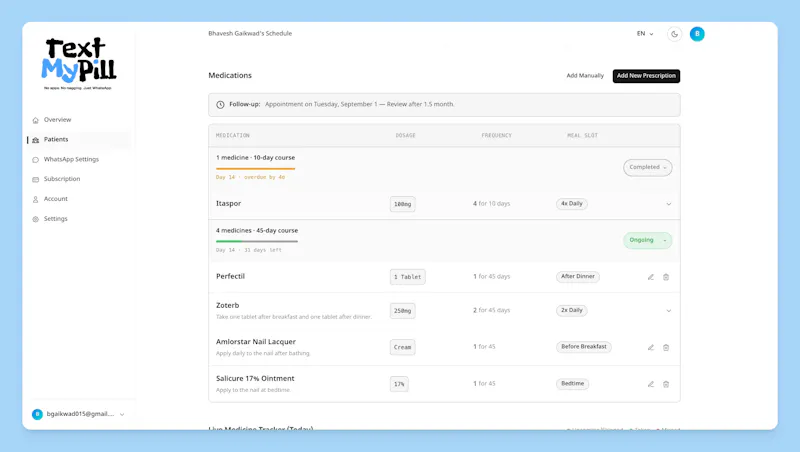Edit Amlorstar Nail Lacquer entry

click(x=651, y=347)
